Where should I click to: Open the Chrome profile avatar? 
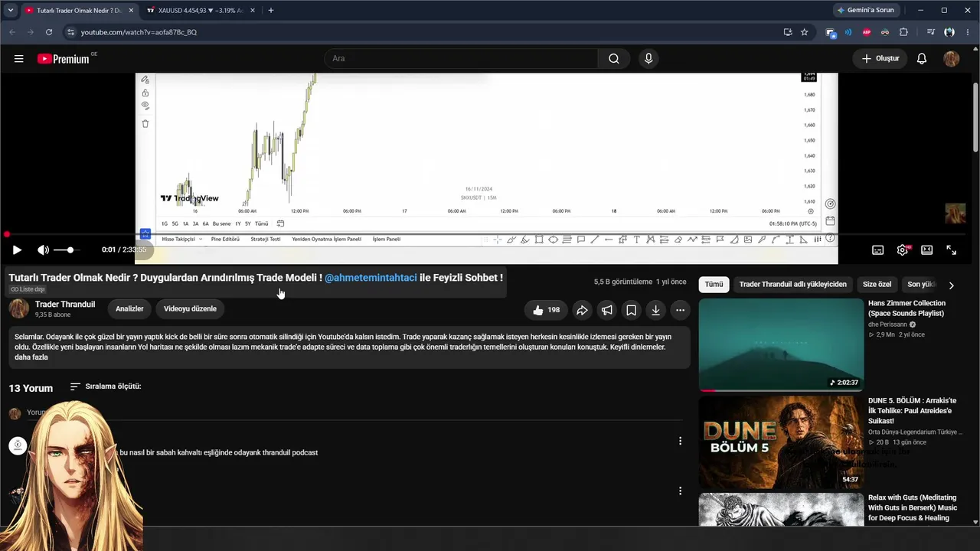point(949,32)
